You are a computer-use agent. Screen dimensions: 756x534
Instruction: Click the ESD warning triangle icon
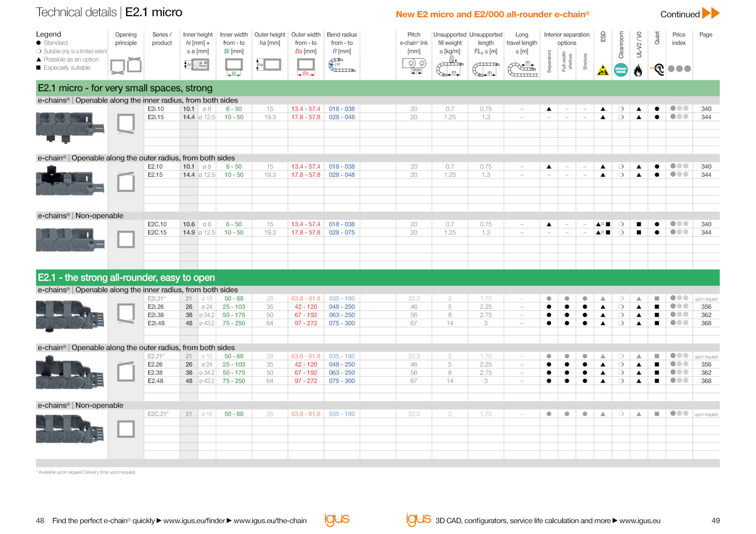pyautogui.click(x=602, y=70)
